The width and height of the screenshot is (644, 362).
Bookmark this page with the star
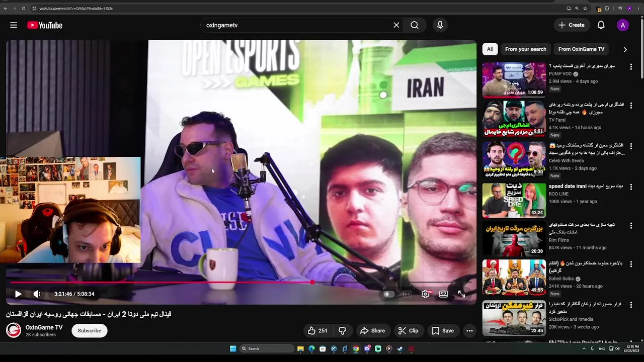(x=585, y=9)
